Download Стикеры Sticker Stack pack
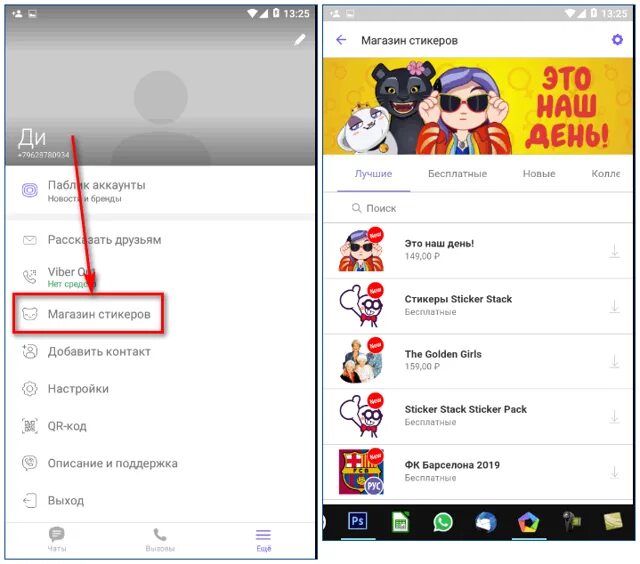The width and height of the screenshot is (640, 564). coord(614,306)
